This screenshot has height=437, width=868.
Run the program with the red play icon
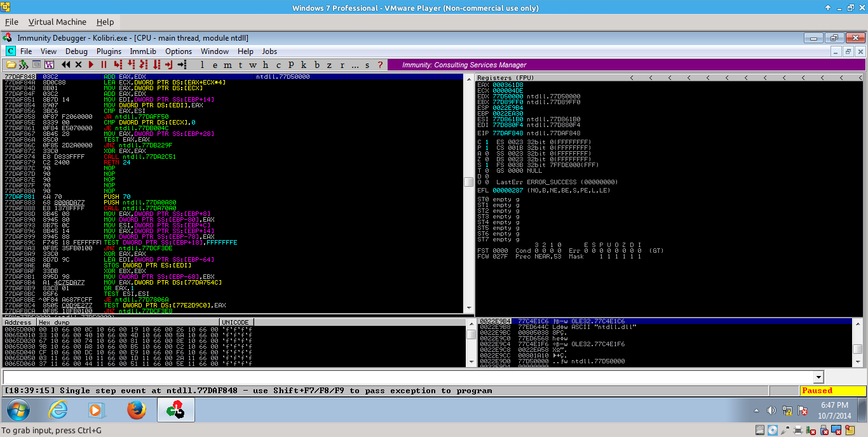tap(92, 65)
